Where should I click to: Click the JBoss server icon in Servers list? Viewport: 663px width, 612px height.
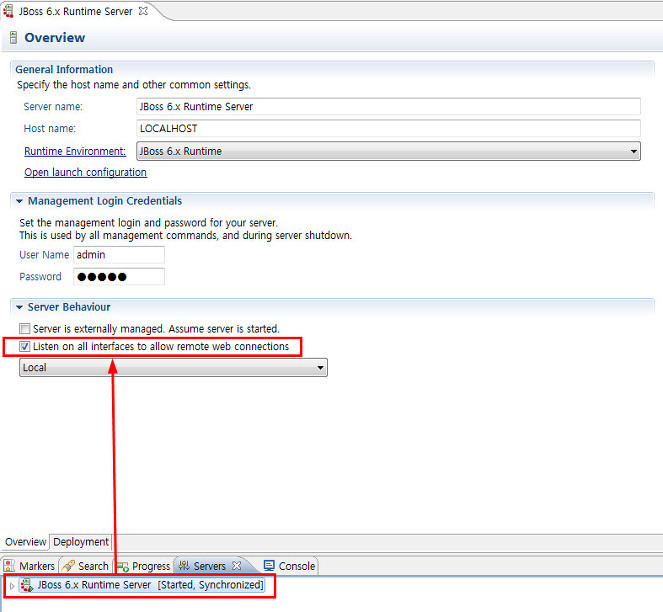coord(27,585)
